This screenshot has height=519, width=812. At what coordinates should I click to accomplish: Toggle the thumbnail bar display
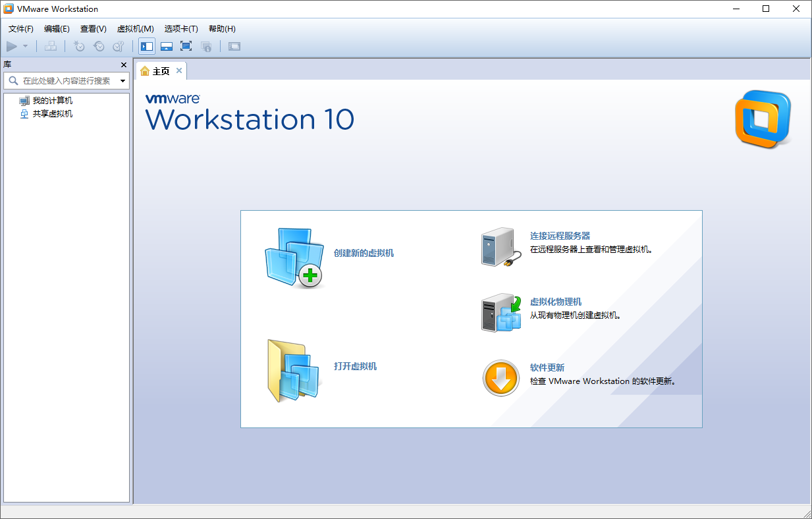click(166, 46)
